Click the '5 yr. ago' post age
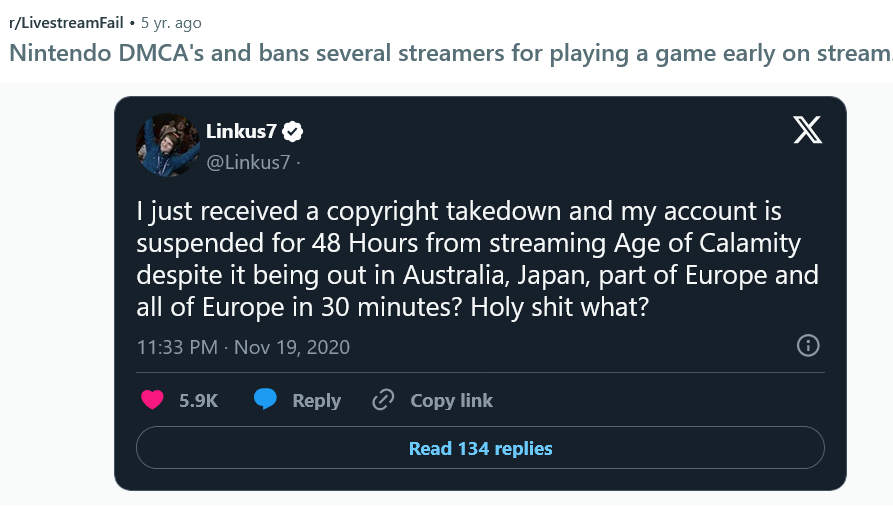The height and width of the screenshot is (506, 893). (x=171, y=21)
